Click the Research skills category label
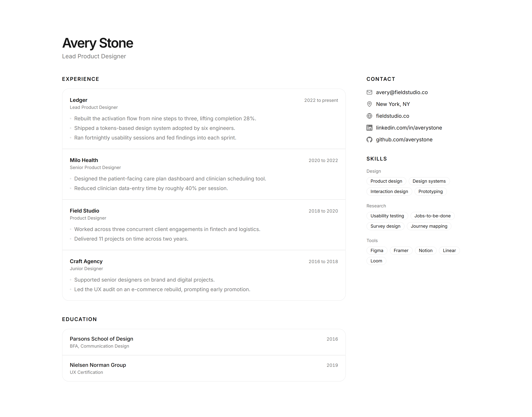Viewport: 532px width, 417px height. pyautogui.click(x=376, y=206)
